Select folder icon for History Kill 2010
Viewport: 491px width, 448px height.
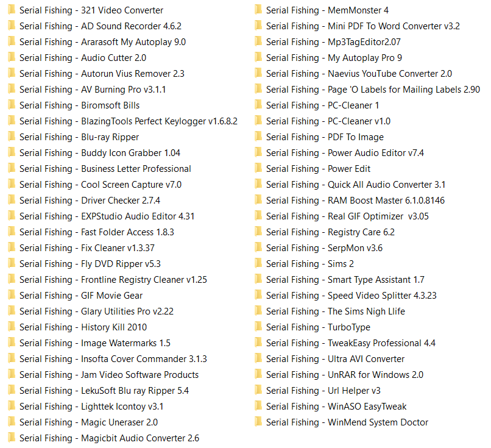pyautogui.click(x=12, y=327)
